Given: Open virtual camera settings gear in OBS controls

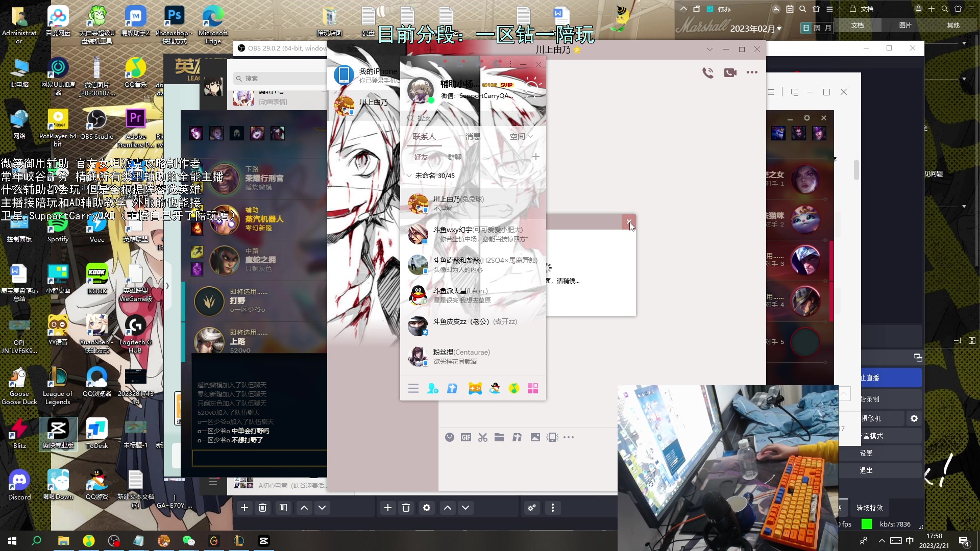Looking at the screenshot, I should pos(914,418).
